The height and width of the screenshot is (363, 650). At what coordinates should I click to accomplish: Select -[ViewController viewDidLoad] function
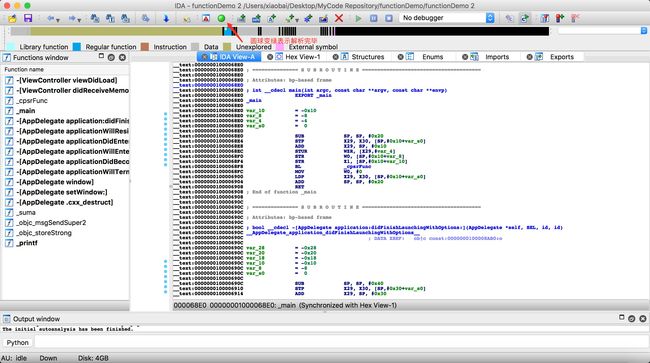click(66, 80)
